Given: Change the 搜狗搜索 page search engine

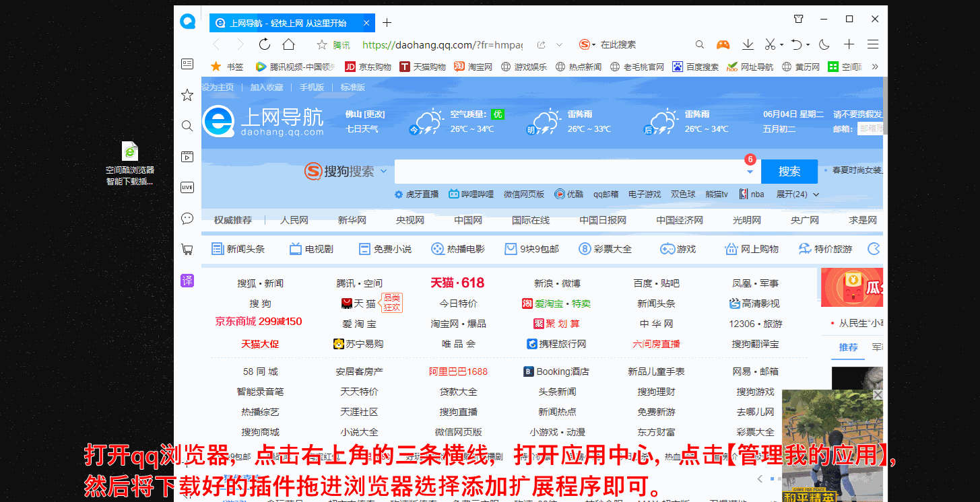Looking at the screenshot, I should pos(346,172).
